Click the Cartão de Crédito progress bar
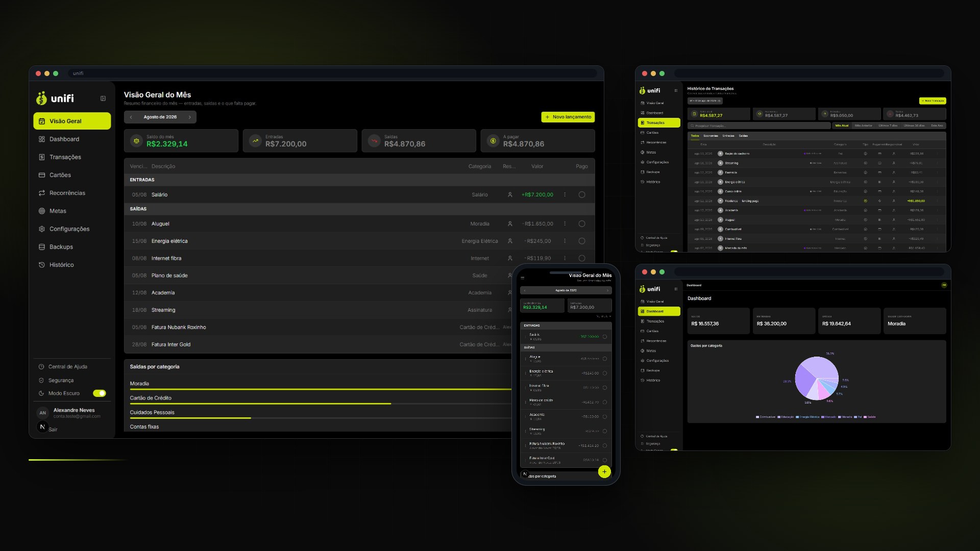Viewport: 980px width, 551px height. point(321,404)
